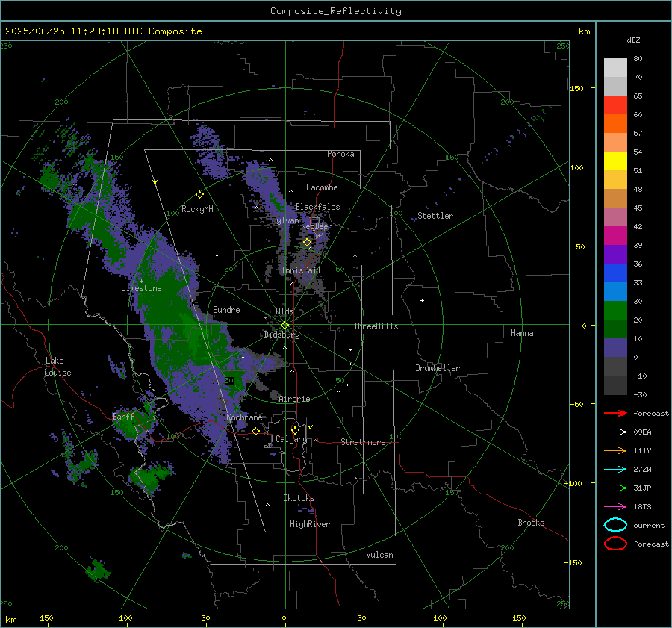Click the Composite_Reflectivity title
The width and height of the screenshot is (672, 628).
335,11
